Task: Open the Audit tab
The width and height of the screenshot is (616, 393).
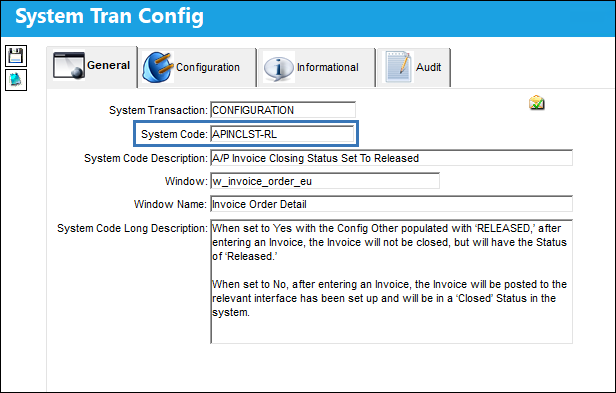Action: click(x=414, y=67)
